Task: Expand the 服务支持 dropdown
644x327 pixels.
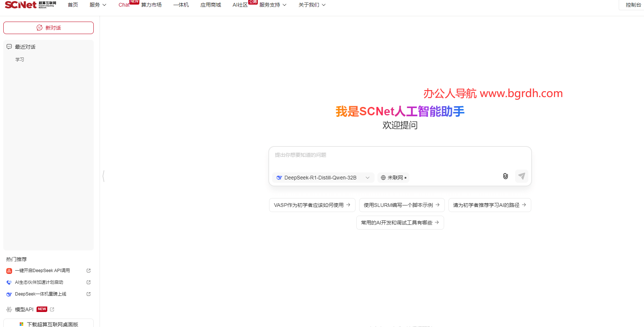Action: click(273, 5)
